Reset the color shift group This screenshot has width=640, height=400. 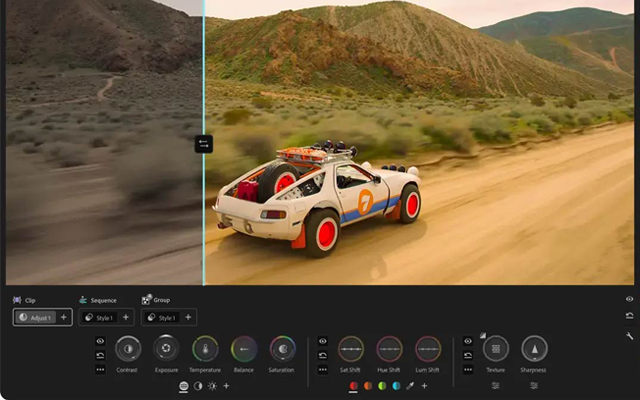point(323,356)
